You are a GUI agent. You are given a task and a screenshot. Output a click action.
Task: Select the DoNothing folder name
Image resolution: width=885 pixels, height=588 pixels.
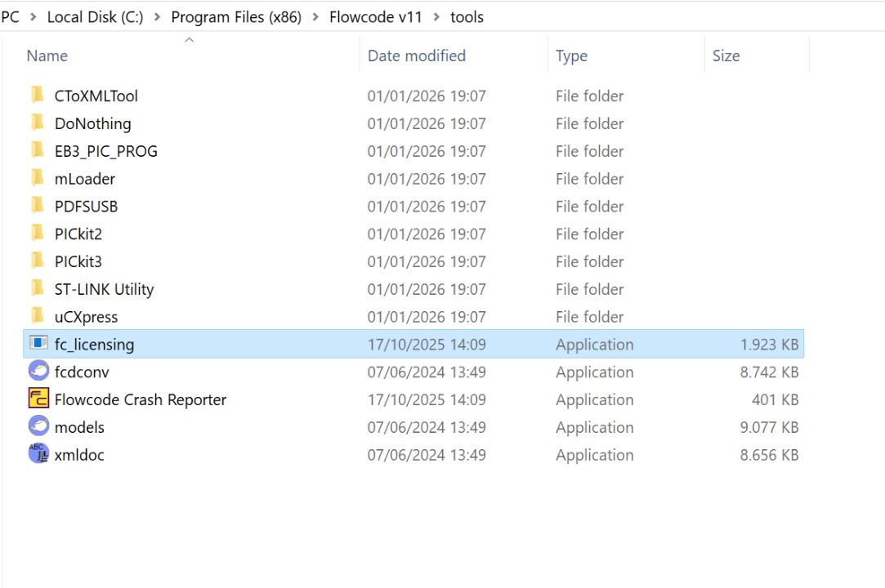(92, 123)
